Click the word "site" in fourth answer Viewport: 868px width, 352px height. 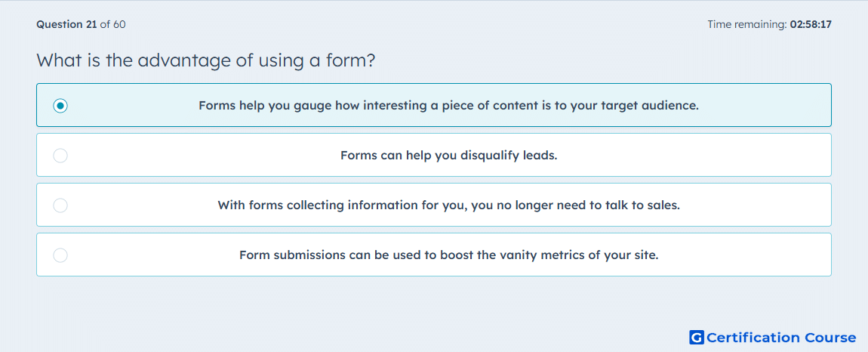(x=647, y=255)
